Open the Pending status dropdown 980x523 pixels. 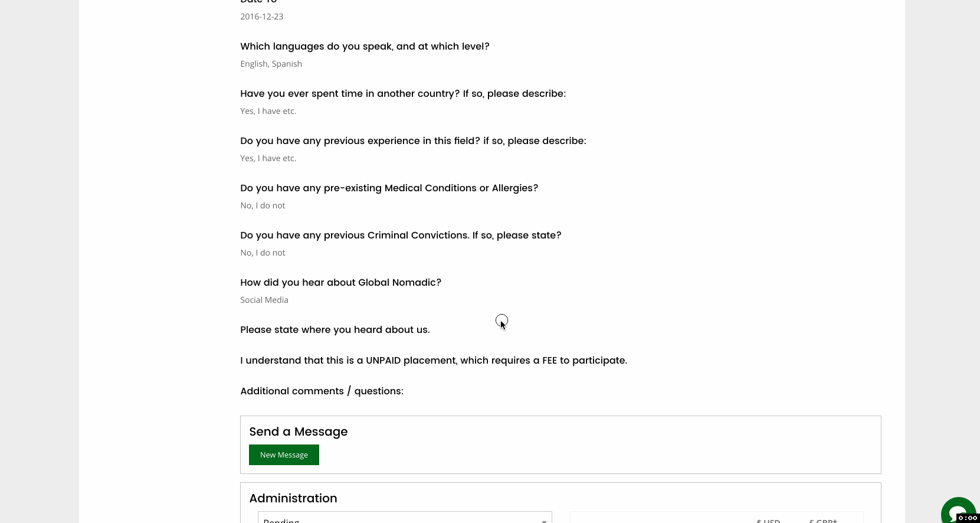coord(405,518)
